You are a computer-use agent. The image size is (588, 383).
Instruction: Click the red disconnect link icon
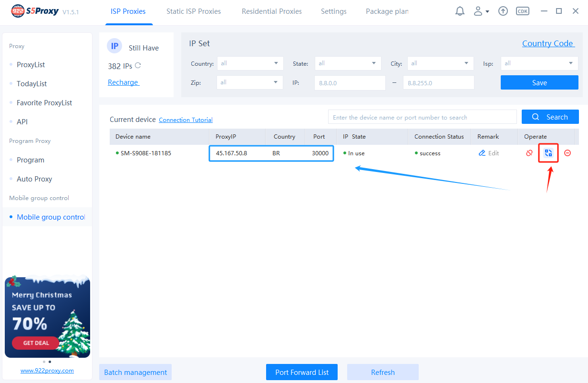click(529, 153)
